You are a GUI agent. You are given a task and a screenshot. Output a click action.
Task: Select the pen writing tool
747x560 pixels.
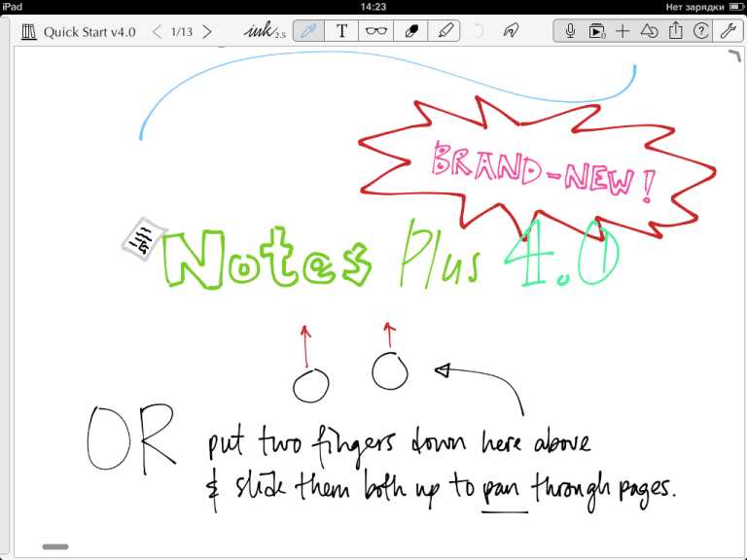click(308, 31)
